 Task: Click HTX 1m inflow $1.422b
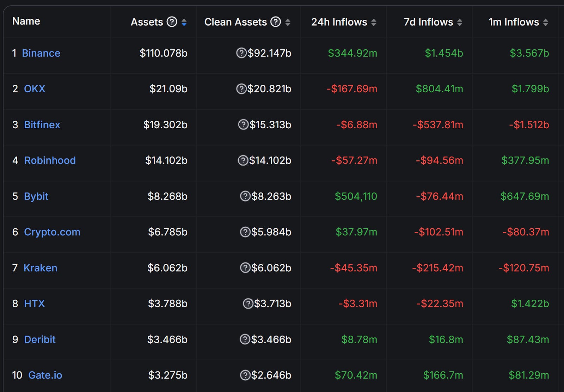(x=530, y=304)
